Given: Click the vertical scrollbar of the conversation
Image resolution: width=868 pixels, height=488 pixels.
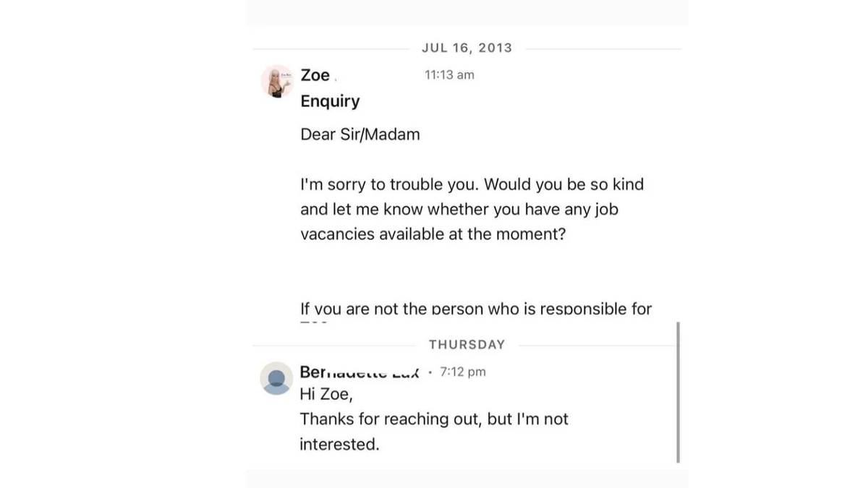Looking at the screenshot, I should point(678,392).
